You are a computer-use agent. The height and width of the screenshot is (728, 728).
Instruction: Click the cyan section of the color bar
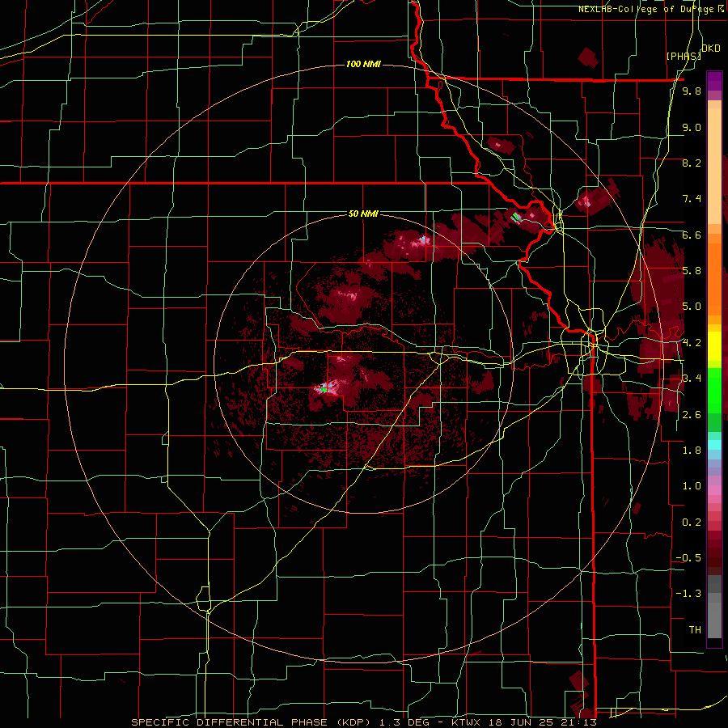point(714,445)
